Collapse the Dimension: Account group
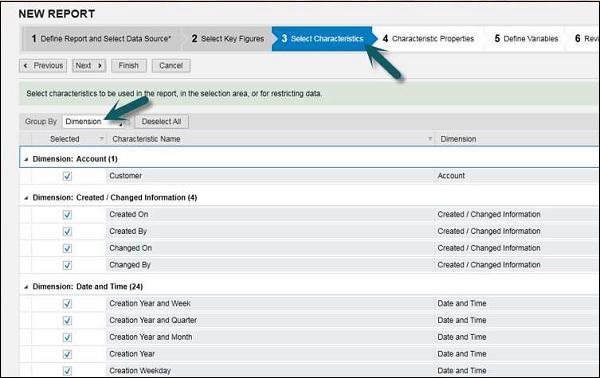The width and height of the screenshot is (600, 378). point(26,159)
